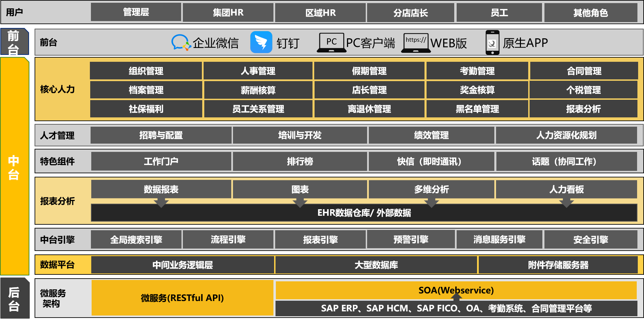Click the 企业微信 chat bubble icon
The height and width of the screenshot is (320, 644).
181,42
